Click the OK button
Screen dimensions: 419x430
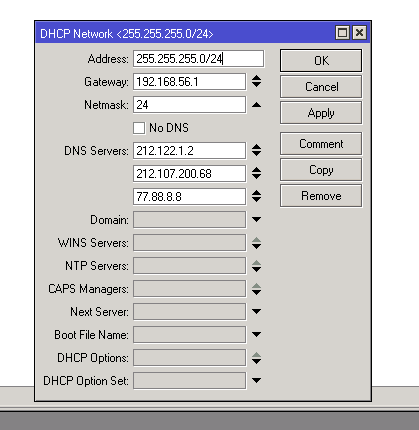point(321,61)
